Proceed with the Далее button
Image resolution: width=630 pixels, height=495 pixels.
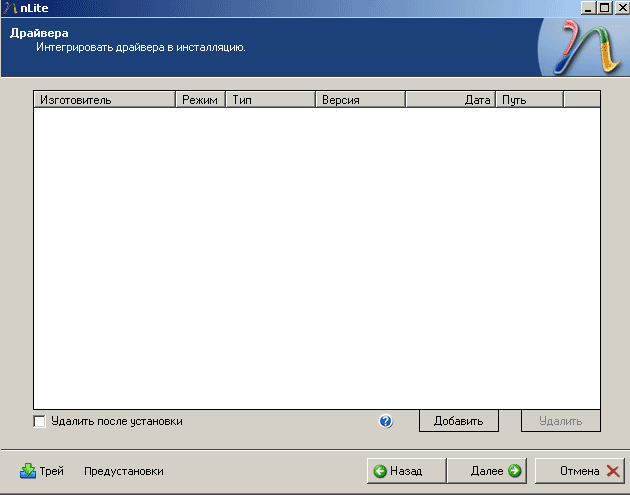pyautogui.click(x=487, y=471)
